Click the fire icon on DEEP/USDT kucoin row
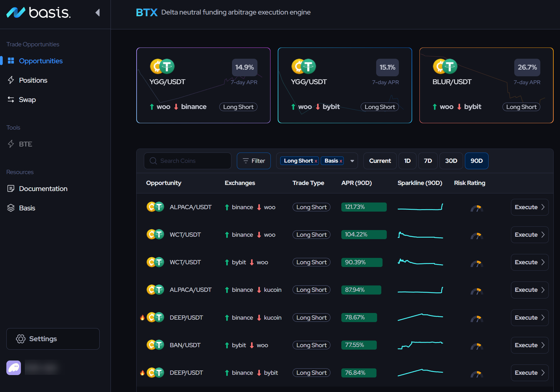 pyautogui.click(x=142, y=317)
